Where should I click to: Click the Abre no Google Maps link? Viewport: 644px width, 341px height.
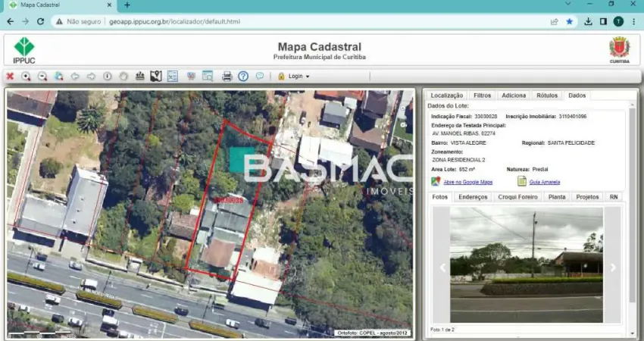pyautogui.click(x=467, y=182)
